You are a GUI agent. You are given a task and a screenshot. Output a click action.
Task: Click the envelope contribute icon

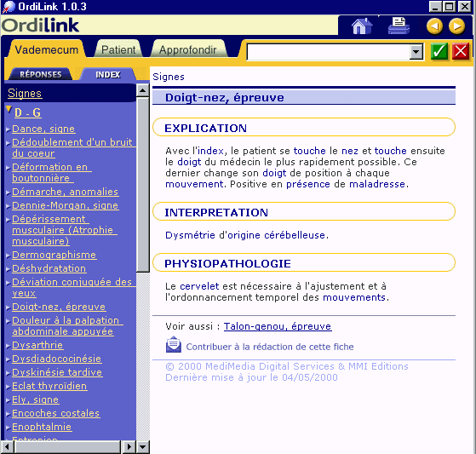(174, 344)
